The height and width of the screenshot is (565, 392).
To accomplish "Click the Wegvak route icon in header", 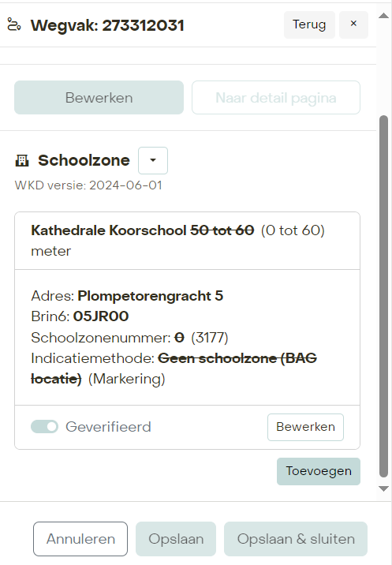I will [14, 25].
